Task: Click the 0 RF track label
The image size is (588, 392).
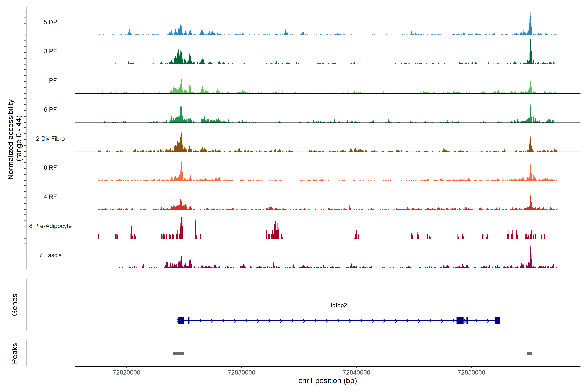Action: (x=50, y=168)
